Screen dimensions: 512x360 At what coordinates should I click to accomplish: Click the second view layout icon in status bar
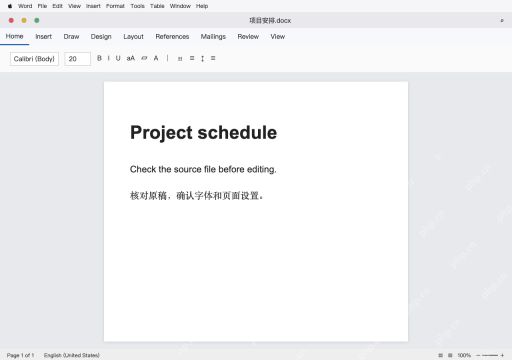[x=450, y=355]
